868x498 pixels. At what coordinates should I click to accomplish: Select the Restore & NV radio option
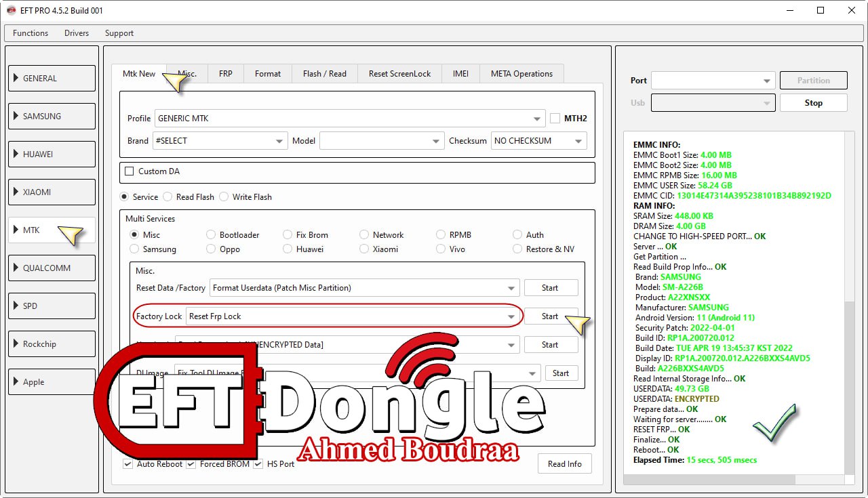coord(517,249)
